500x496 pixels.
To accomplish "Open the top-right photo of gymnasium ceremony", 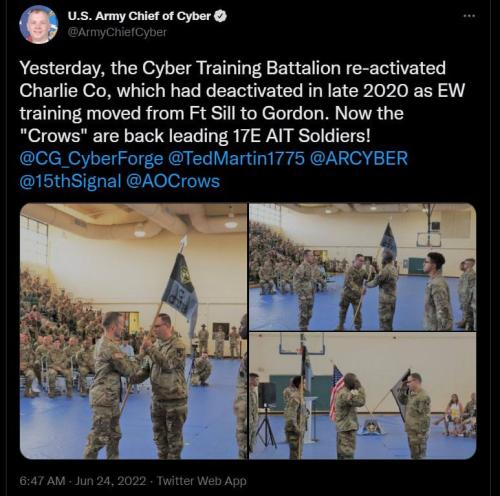I will click(x=363, y=267).
